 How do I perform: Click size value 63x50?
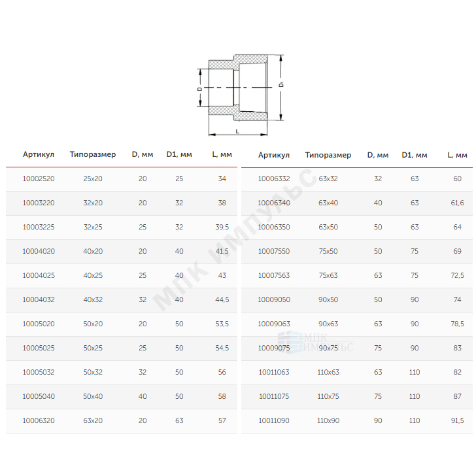click(x=328, y=227)
